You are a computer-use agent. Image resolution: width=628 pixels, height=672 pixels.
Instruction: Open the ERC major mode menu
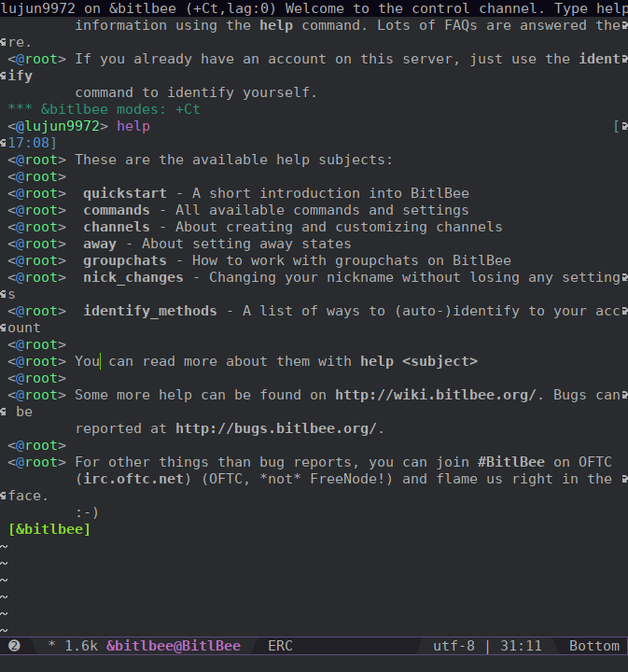280,646
